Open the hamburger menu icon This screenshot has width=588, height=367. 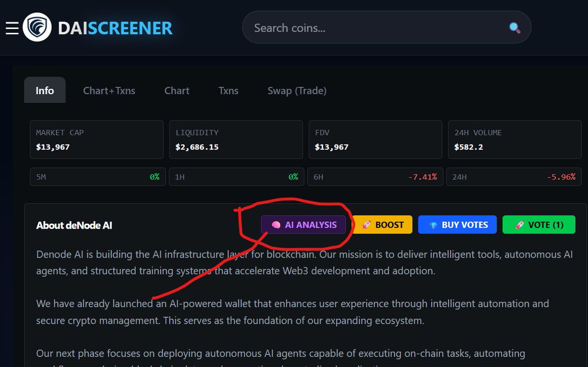12,28
